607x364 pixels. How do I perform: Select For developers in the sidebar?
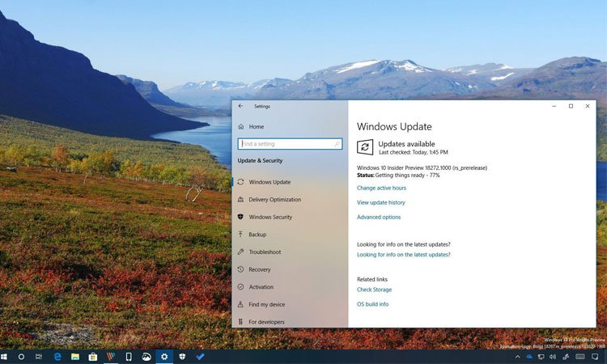click(266, 322)
